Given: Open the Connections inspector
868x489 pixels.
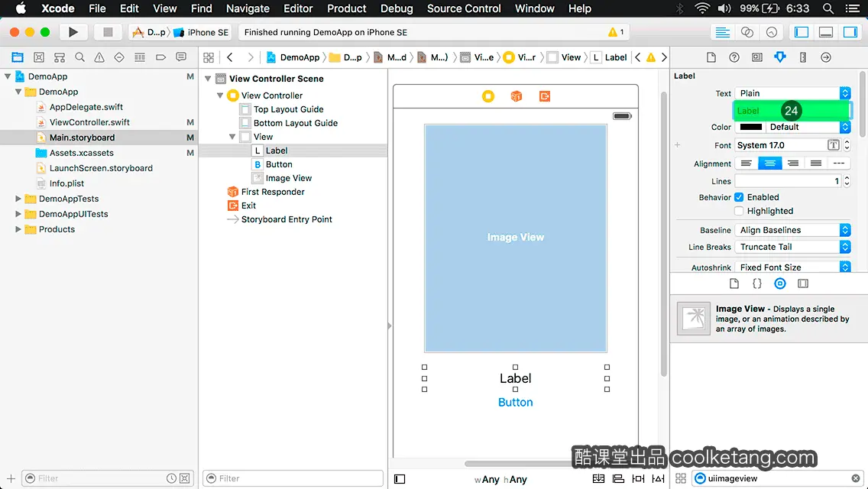Looking at the screenshot, I should click(x=826, y=57).
